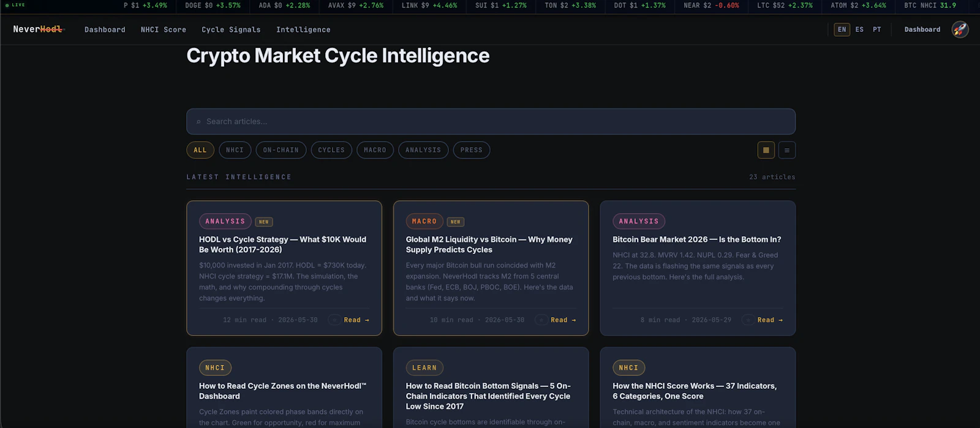980x428 pixels.
Task: Click LTC ticker entry
Action: (x=785, y=5)
